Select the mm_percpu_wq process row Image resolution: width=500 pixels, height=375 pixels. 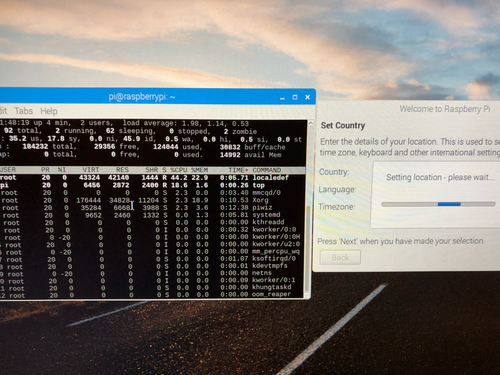click(x=153, y=252)
